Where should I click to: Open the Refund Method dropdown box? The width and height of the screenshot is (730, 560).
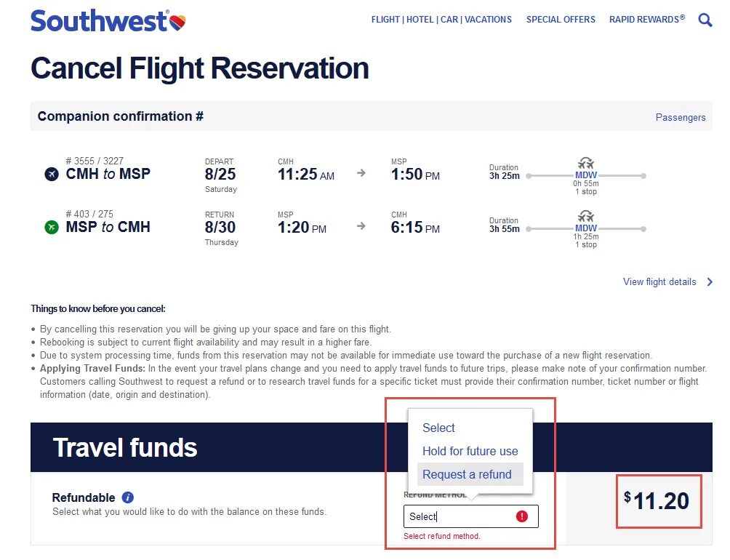[x=470, y=516]
